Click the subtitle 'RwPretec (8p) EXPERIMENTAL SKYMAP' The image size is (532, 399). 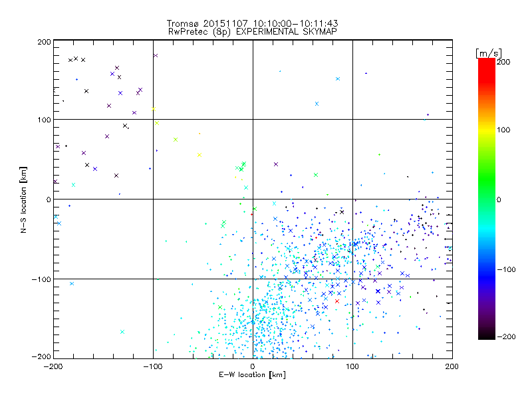pos(253,32)
